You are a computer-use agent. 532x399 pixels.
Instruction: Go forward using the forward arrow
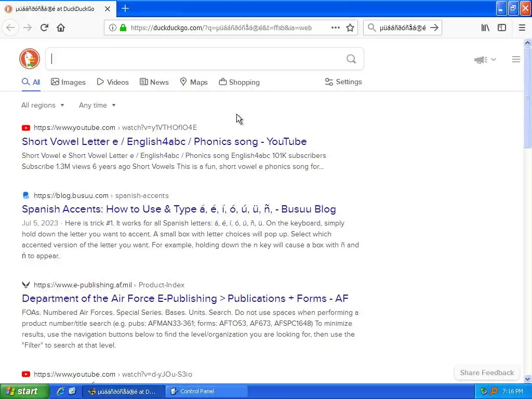(x=28, y=28)
